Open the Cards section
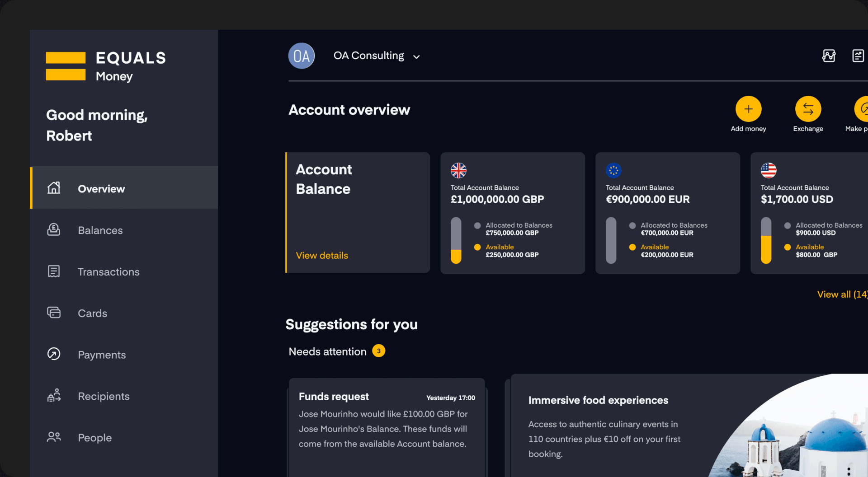This screenshot has height=477, width=868. pos(92,313)
